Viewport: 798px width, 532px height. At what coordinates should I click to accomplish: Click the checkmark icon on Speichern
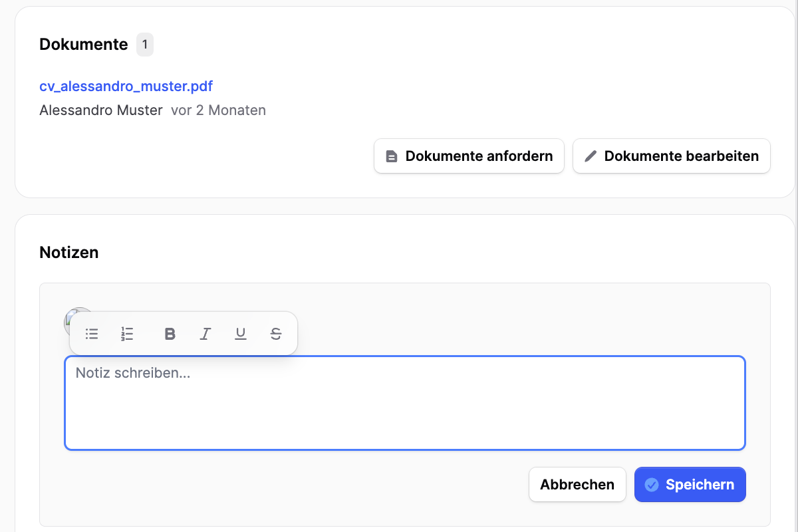point(652,485)
